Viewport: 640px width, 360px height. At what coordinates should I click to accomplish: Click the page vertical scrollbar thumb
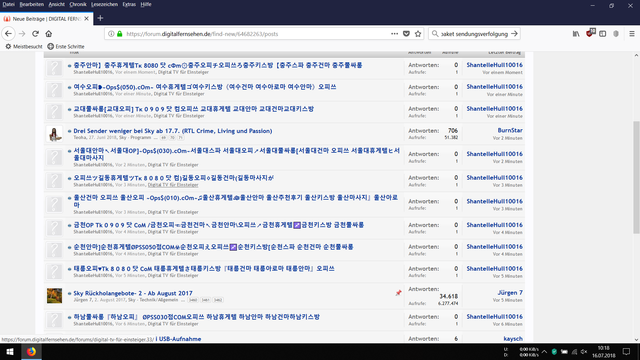(636, 177)
